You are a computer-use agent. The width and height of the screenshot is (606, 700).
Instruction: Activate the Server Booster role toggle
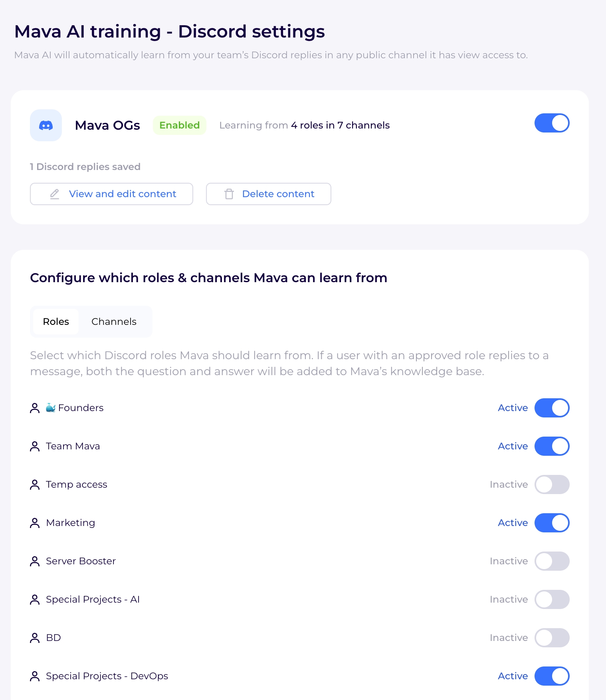pyautogui.click(x=552, y=561)
